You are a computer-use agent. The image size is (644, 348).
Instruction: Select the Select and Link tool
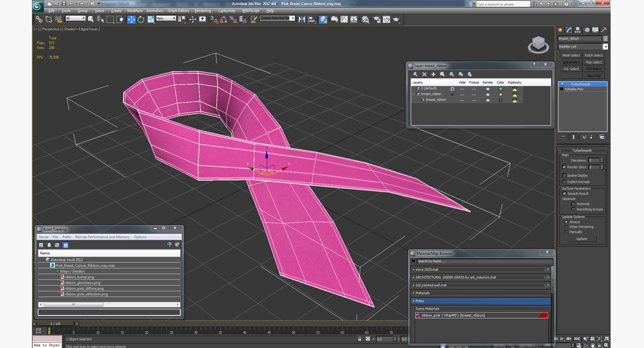click(x=39, y=19)
